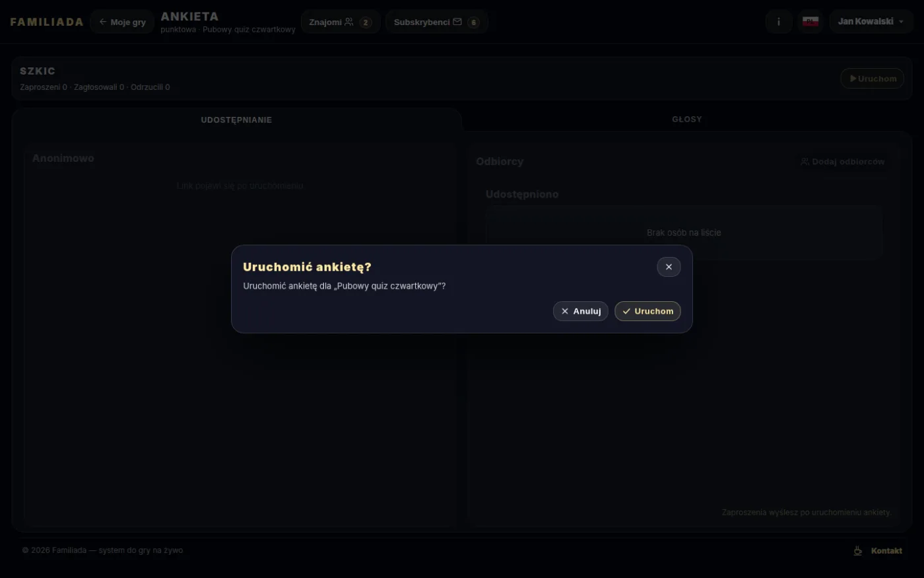Close the dialog with the X icon
Image resolution: width=924 pixels, height=578 pixels.
tap(669, 267)
